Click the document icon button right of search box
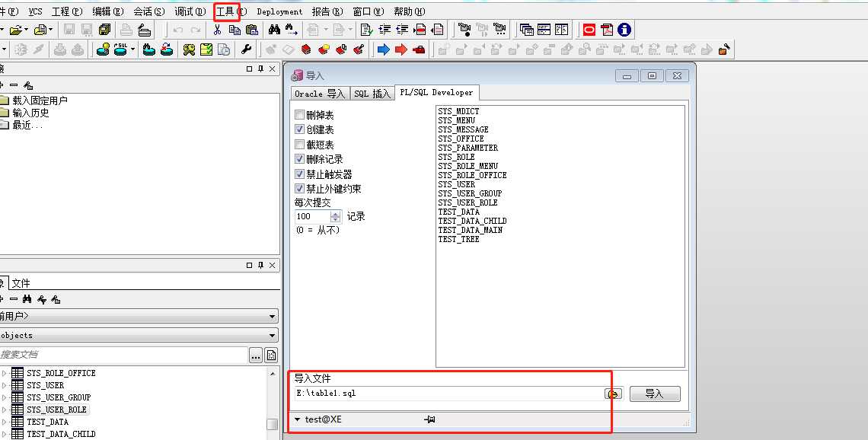The width and height of the screenshot is (868, 440). pyautogui.click(x=271, y=356)
